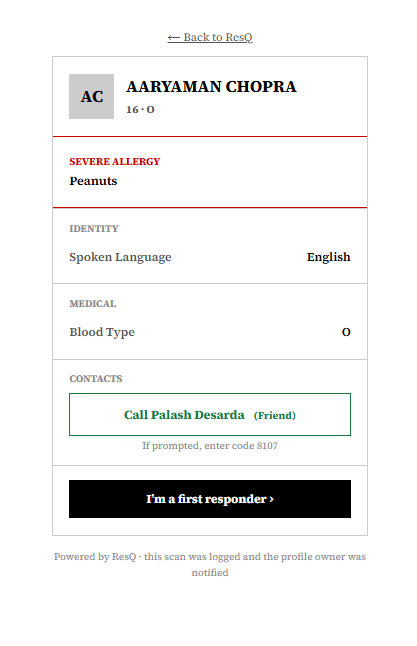Click the arrow on first responder button
The image size is (417, 646).
[271, 499]
